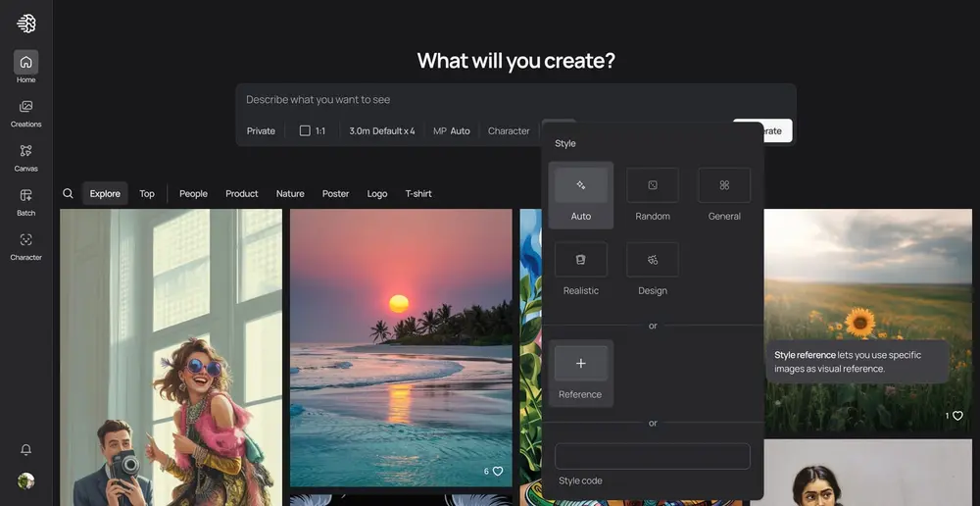Image resolution: width=980 pixels, height=506 pixels.
Task: Click the Character option in prompt bar
Action: 509,130
